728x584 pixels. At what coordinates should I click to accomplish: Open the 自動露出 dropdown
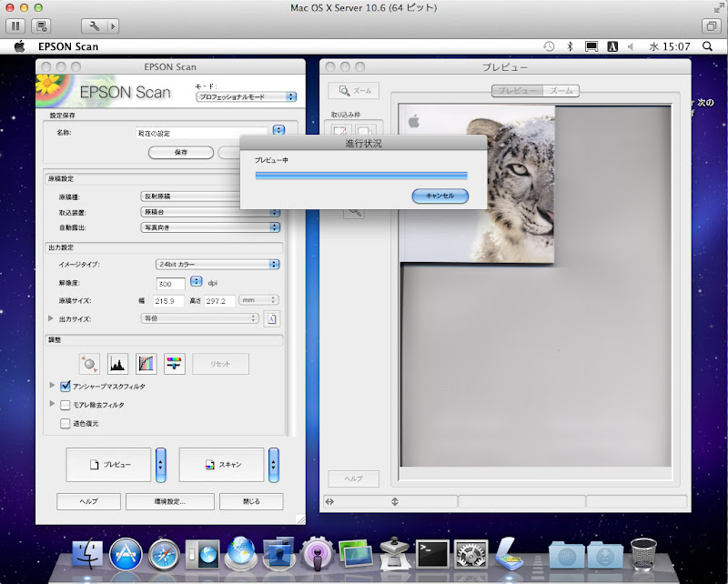[210, 227]
